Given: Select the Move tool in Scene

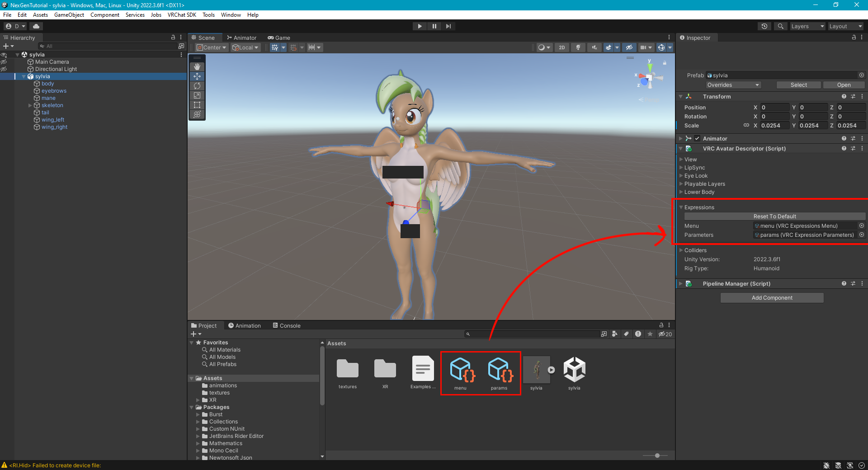Looking at the screenshot, I should coord(197,76).
